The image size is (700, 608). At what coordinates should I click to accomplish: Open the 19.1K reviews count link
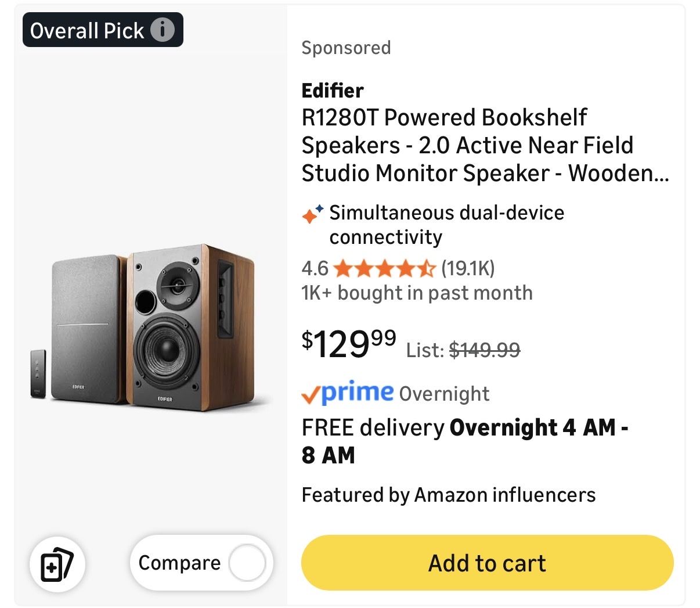468,268
